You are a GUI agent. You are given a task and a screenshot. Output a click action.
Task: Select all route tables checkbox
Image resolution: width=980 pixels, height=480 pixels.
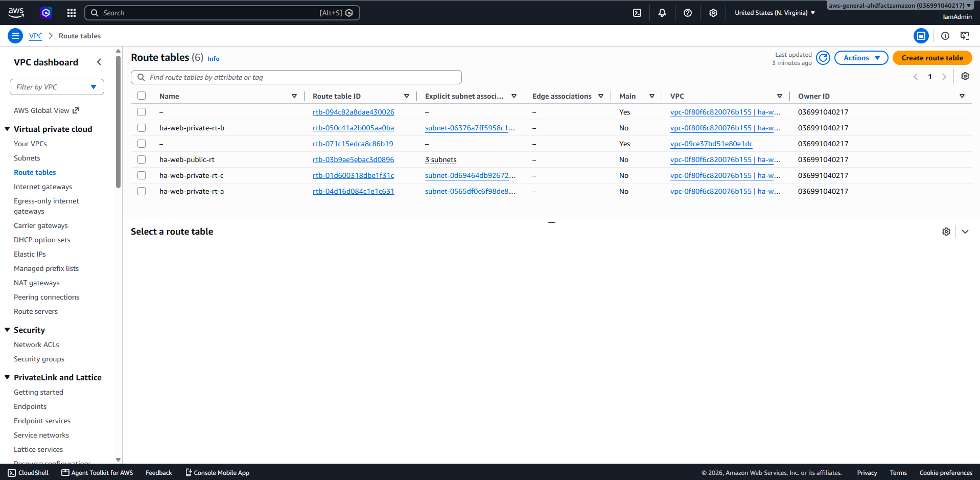tap(142, 96)
